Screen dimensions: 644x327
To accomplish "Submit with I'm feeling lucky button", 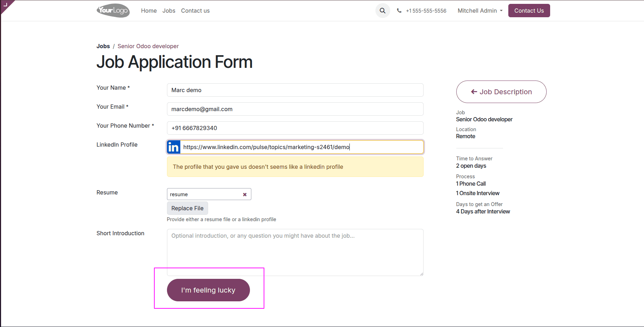I will [208, 290].
